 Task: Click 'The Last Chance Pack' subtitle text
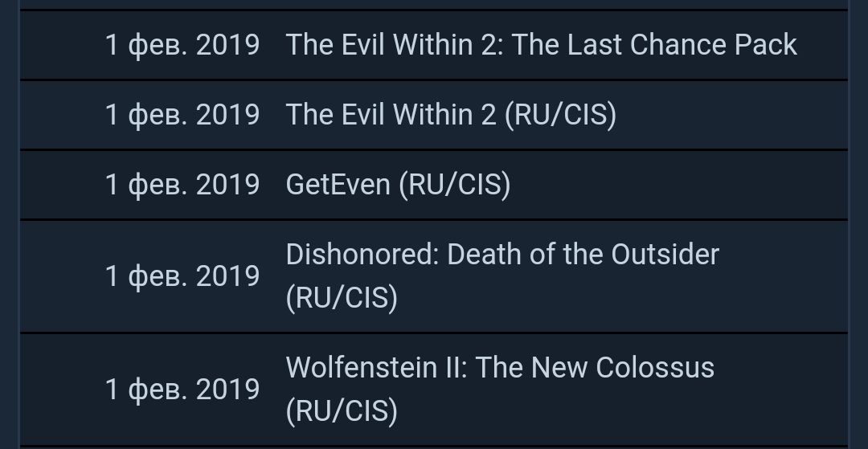[654, 45]
